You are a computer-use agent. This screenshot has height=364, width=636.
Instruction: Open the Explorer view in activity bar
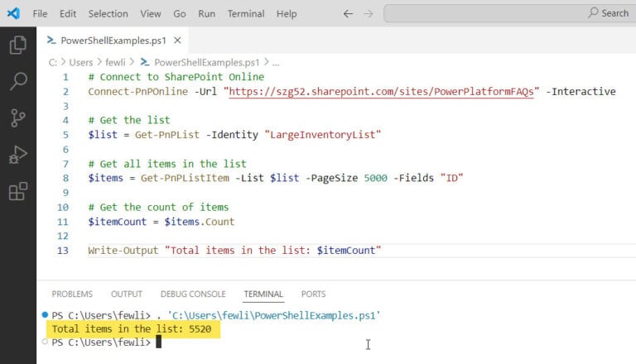click(x=18, y=45)
